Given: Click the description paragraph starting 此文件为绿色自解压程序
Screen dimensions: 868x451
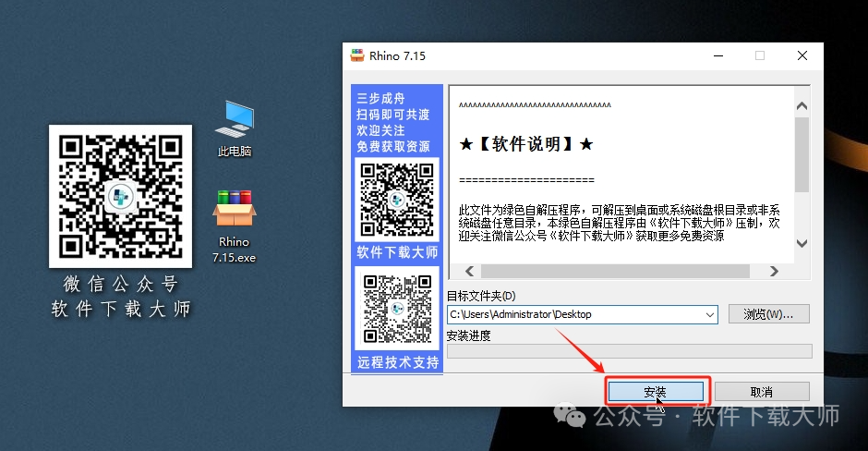Looking at the screenshot, I should pyautogui.click(x=619, y=224).
